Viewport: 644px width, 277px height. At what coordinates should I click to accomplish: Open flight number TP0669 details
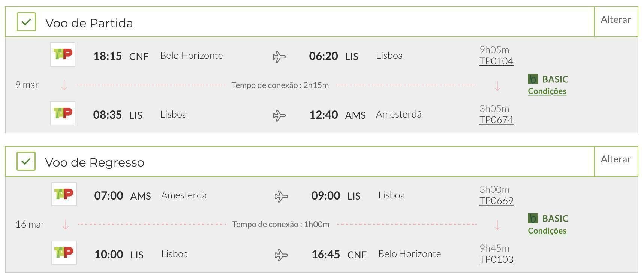tap(496, 201)
